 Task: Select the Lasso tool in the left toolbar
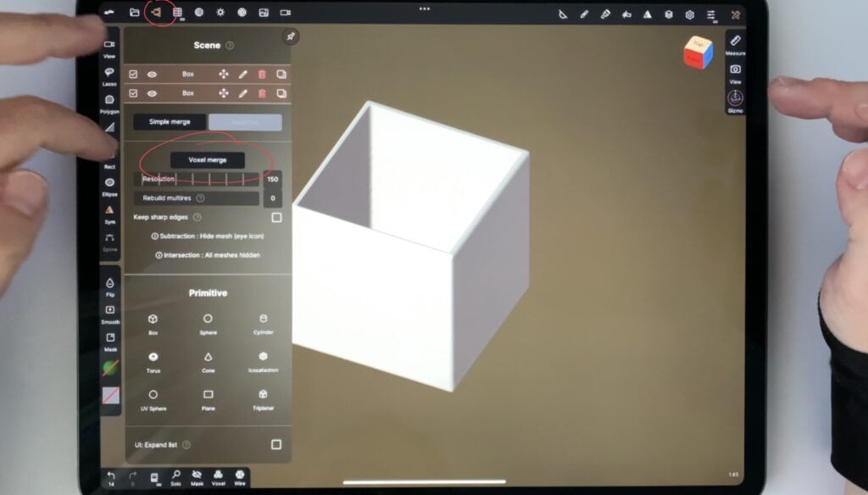coord(109,75)
